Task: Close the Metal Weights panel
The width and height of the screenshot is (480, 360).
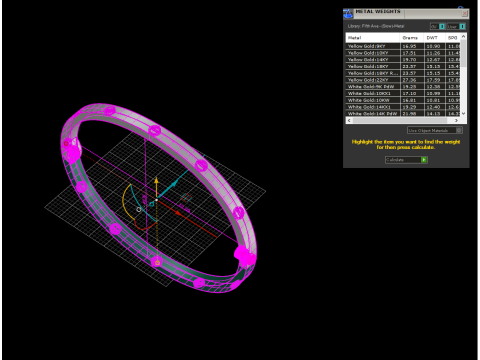Action: point(464,13)
